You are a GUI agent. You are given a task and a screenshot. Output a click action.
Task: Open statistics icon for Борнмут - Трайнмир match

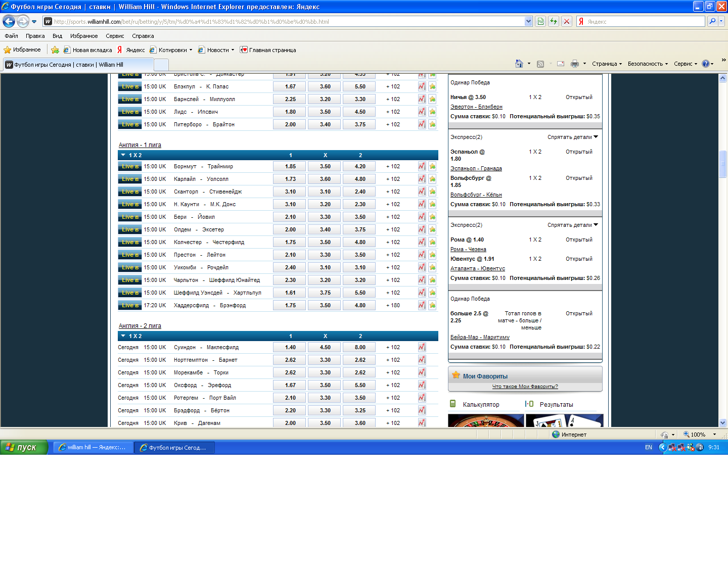[x=422, y=166]
